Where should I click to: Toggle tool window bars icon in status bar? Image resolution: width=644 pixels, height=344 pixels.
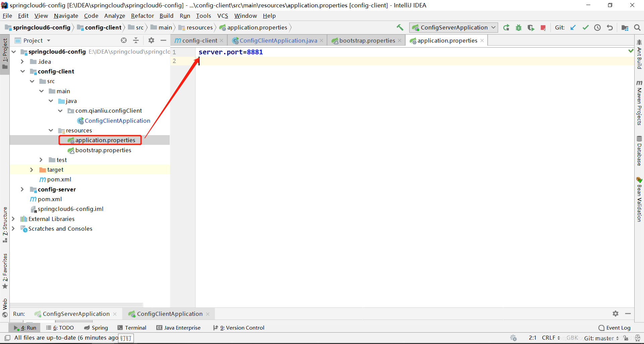coord(7,338)
